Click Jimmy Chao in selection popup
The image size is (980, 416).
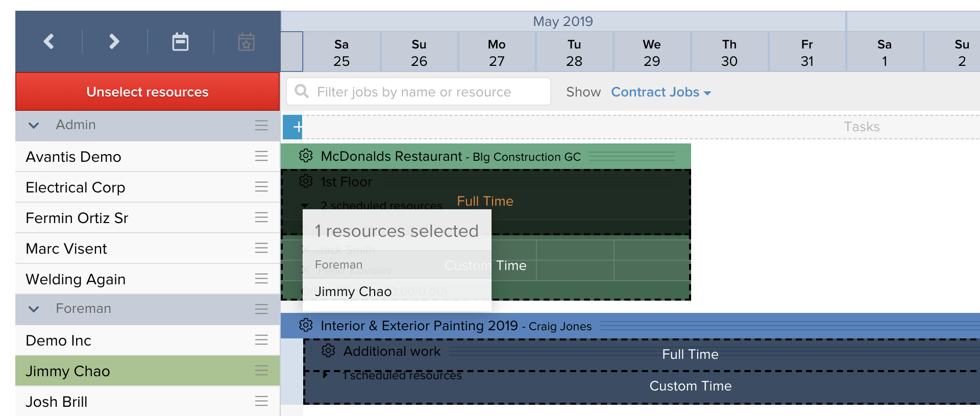point(353,291)
